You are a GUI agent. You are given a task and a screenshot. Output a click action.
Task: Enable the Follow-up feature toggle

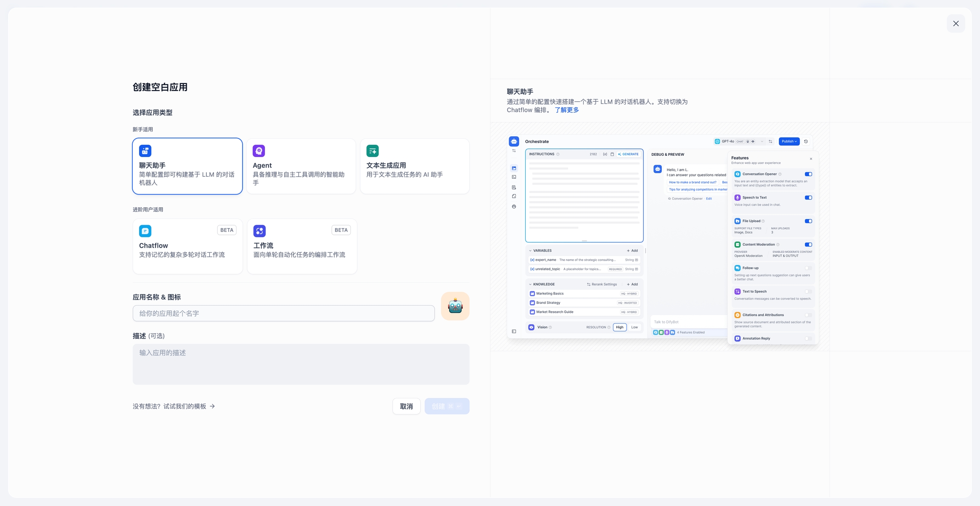pos(808,268)
